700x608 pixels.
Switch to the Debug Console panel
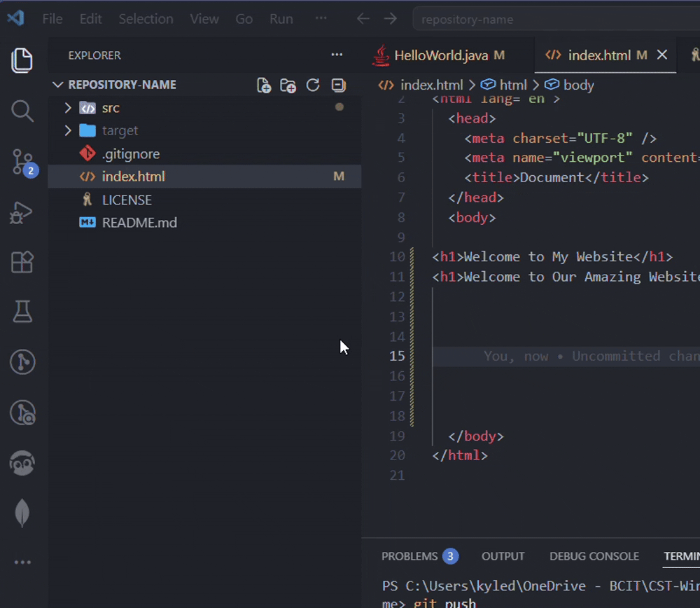click(594, 556)
